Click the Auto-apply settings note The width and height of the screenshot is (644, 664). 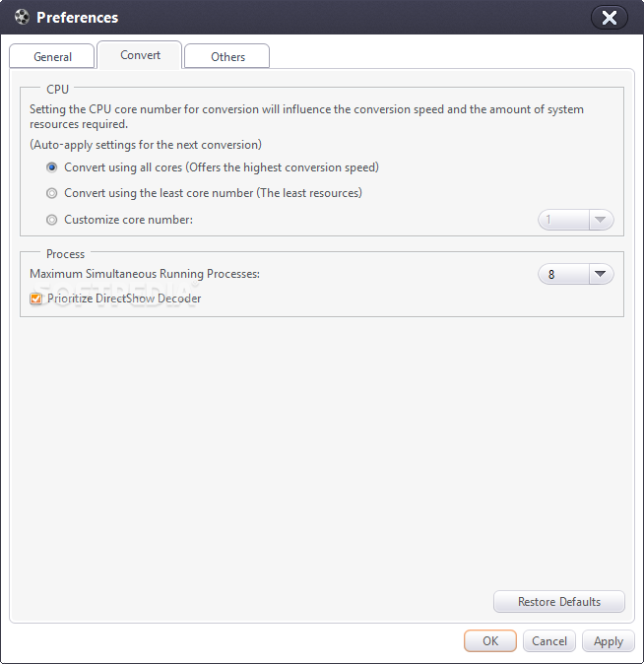pyautogui.click(x=145, y=145)
